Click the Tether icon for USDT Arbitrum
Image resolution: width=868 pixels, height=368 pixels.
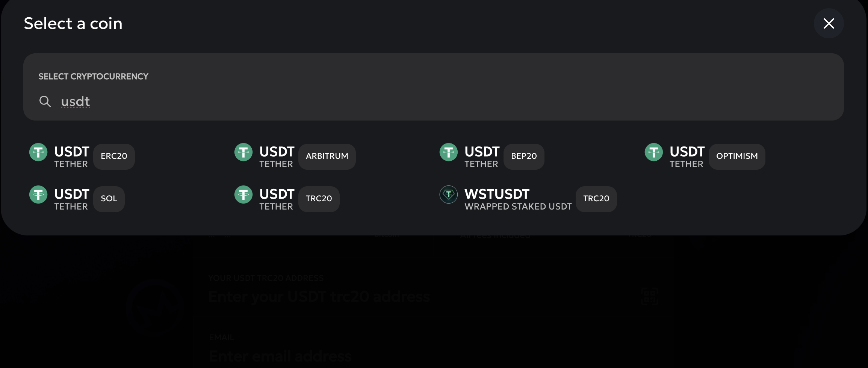(243, 152)
